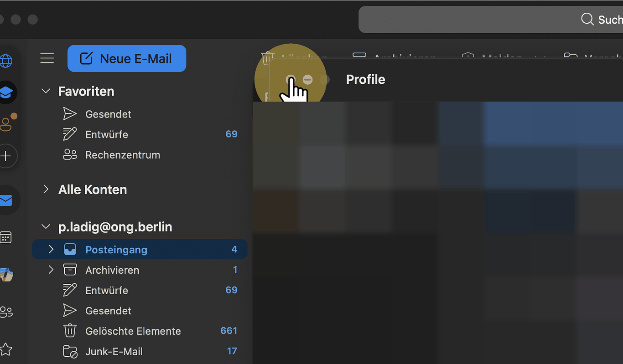Open the star Favorites icon
The image size is (623, 364).
click(x=5, y=349)
